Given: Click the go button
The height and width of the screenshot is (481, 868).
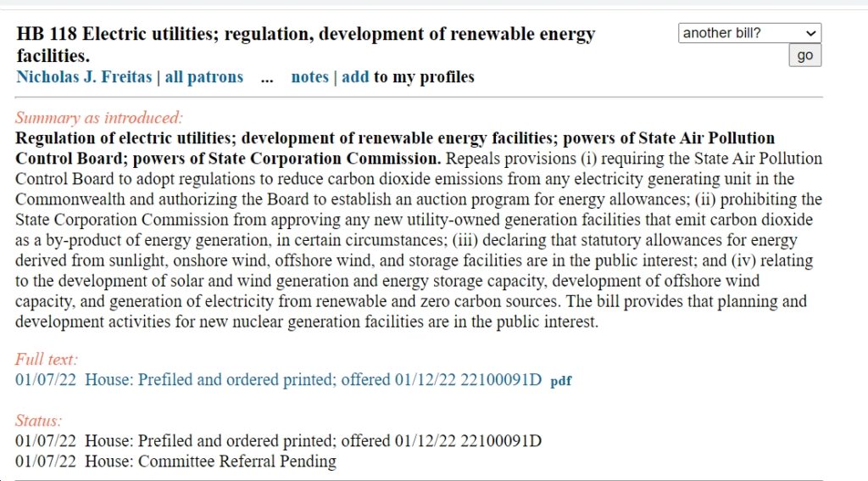Looking at the screenshot, I should coord(805,55).
